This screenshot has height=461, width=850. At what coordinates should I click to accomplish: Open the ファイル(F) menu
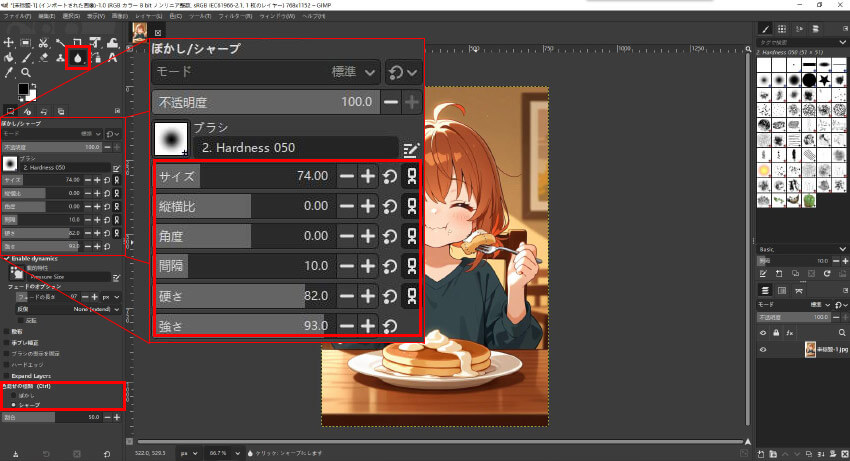coord(17,16)
